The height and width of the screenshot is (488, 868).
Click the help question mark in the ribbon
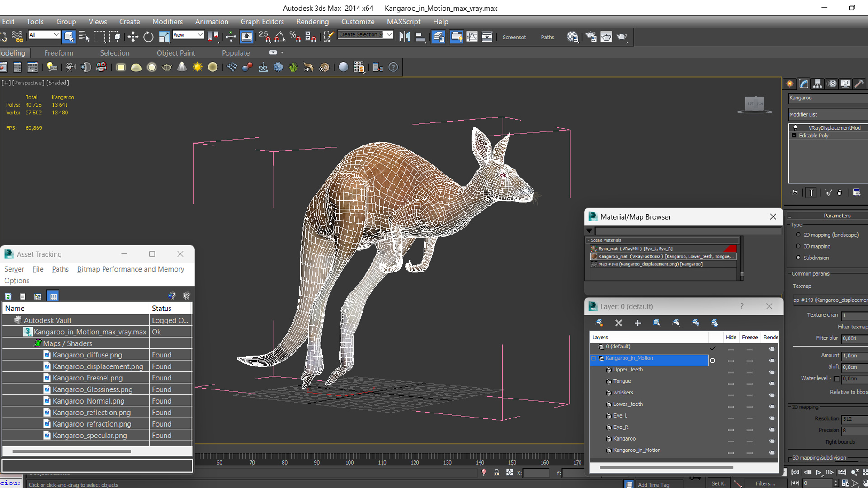click(393, 67)
